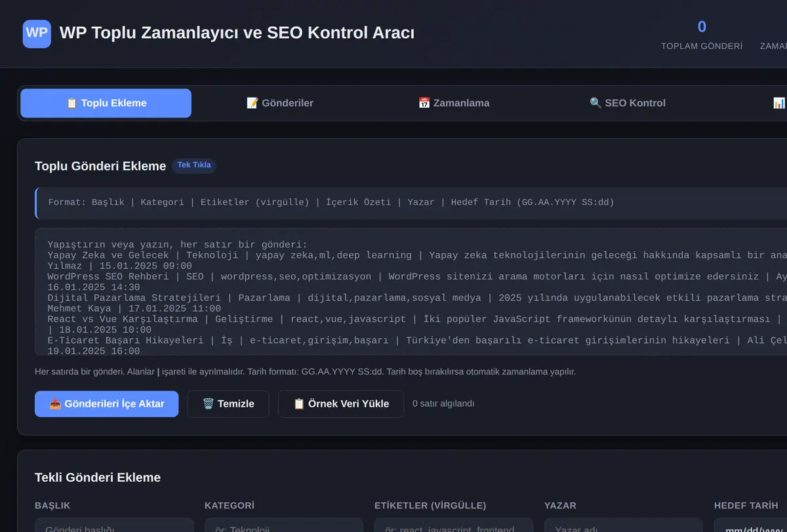Go to the SEO Kontrol tab

628,103
